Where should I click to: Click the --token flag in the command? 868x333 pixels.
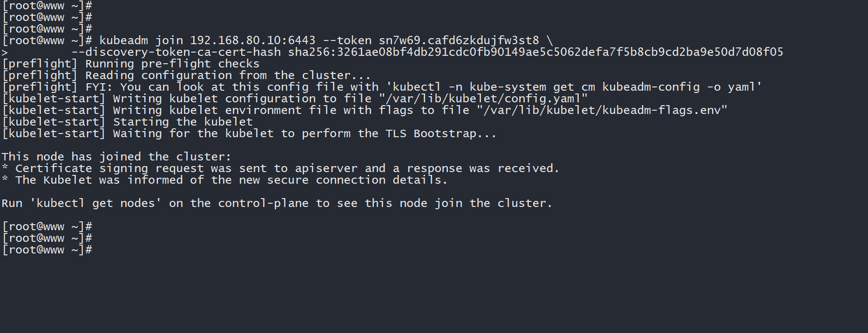(347, 40)
